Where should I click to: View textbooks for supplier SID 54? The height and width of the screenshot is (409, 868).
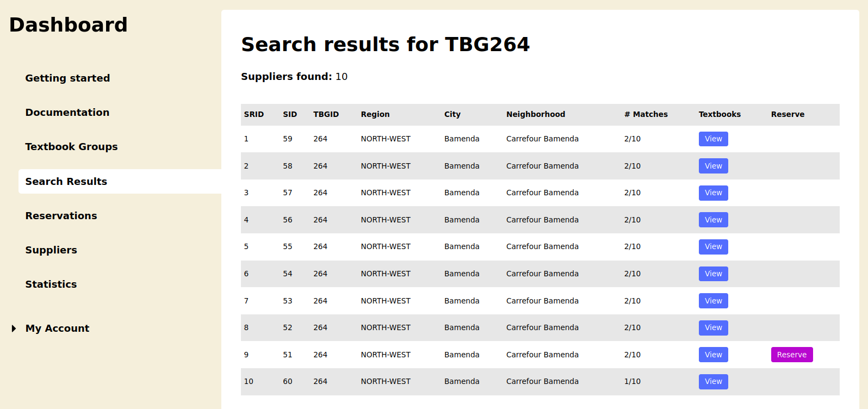pyautogui.click(x=713, y=274)
